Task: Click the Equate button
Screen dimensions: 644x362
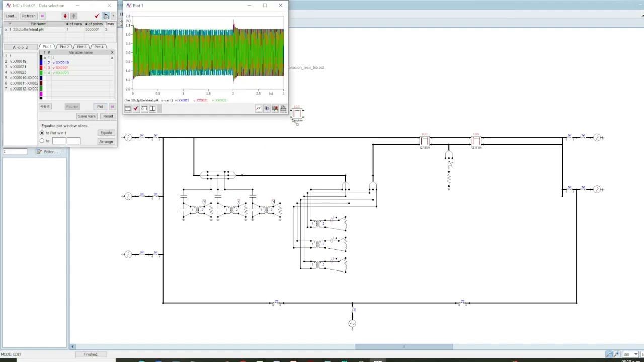Action: [x=106, y=133]
